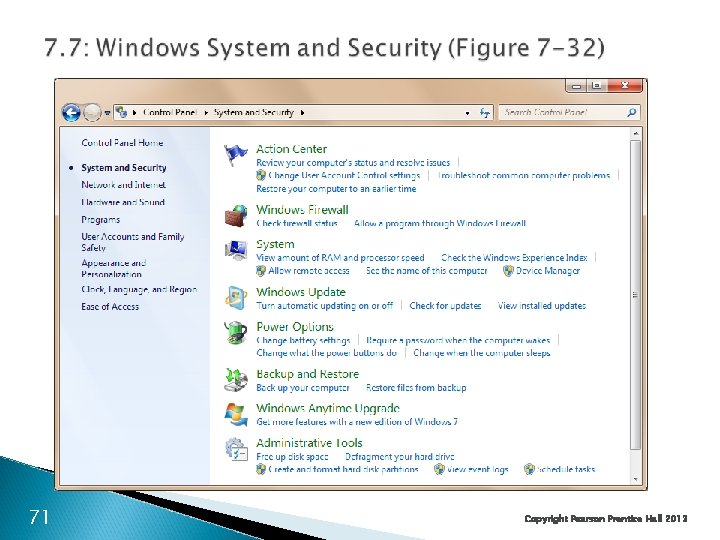Click Restore your computer to an earlier time

(336, 189)
